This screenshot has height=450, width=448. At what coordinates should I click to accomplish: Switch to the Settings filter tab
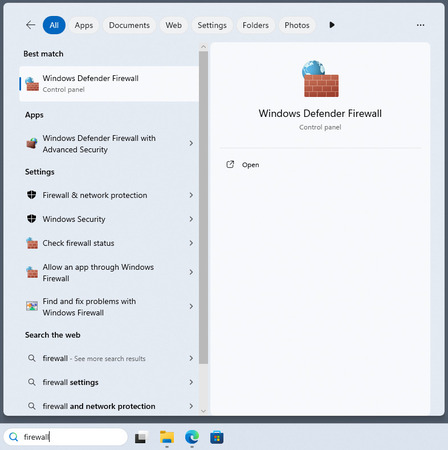click(212, 25)
